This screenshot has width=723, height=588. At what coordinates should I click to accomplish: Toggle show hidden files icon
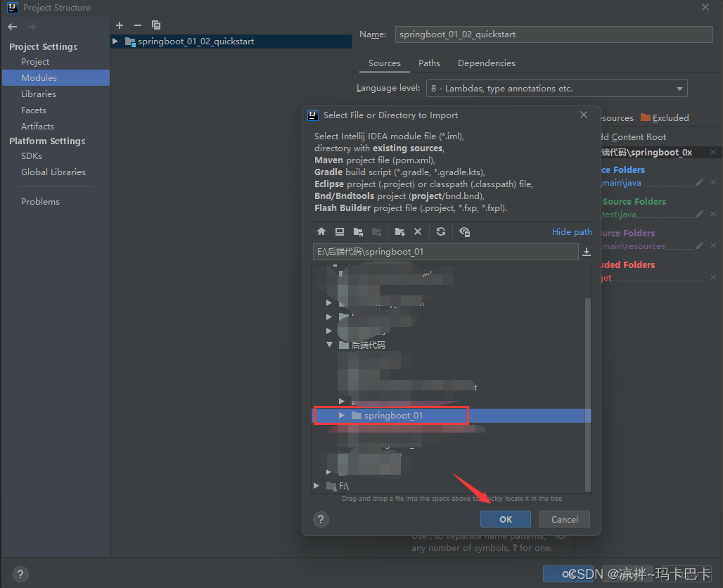pos(465,231)
